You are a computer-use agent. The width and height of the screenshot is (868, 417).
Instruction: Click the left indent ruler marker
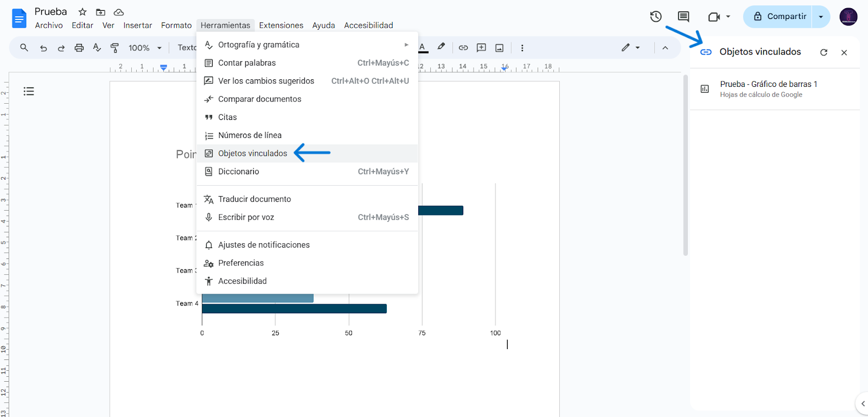[x=164, y=68]
